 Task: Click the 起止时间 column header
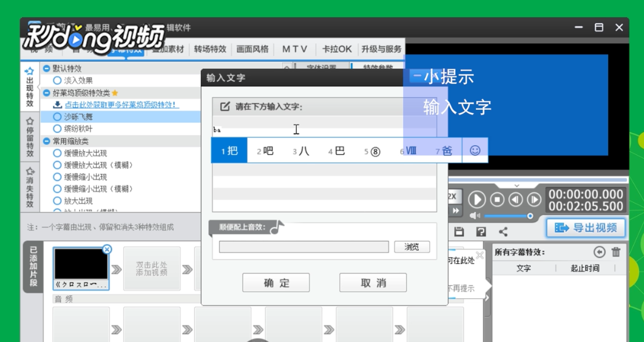click(585, 268)
